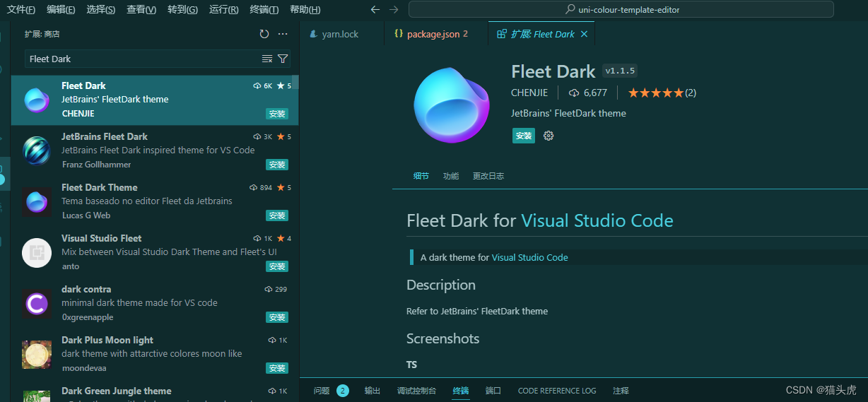Click the Fleet Dark extension search field

click(x=141, y=59)
